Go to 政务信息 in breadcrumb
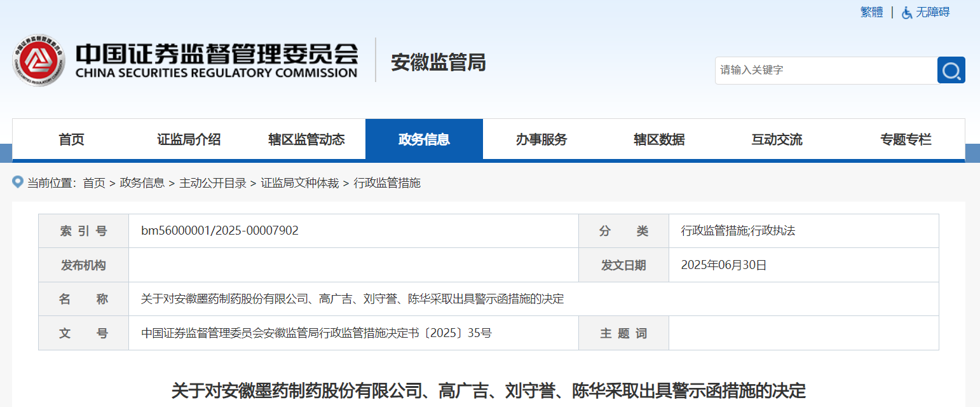980x407 pixels. coord(142,183)
